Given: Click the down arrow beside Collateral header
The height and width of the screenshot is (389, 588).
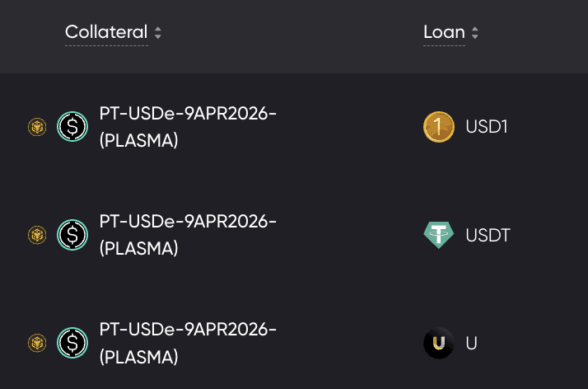Looking at the screenshot, I should point(158,37).
